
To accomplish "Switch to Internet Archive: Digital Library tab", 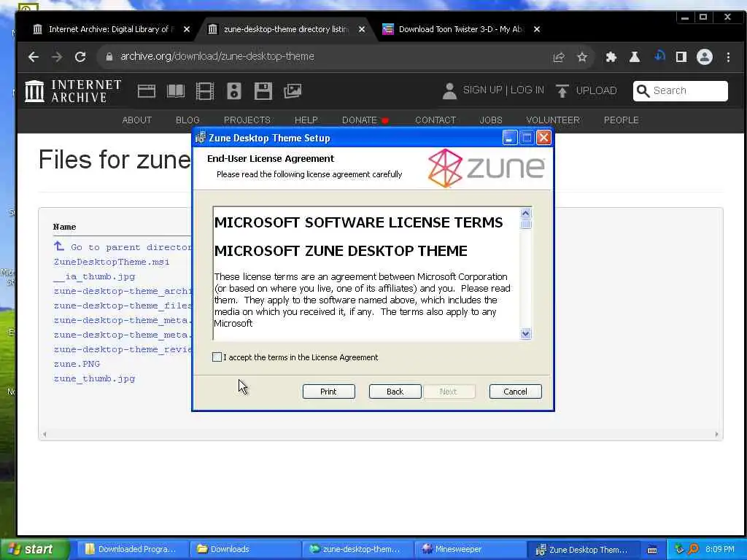I will (x=111, y=29).
